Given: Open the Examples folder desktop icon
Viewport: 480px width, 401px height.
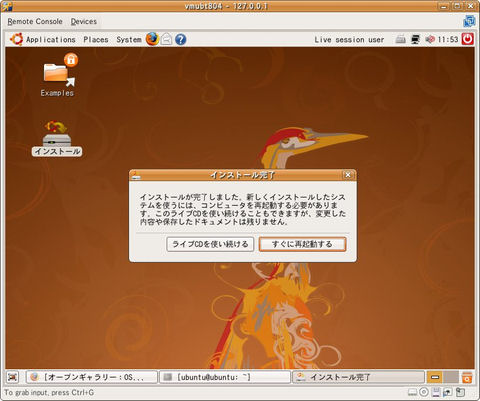Looking at the screenshot, I should tap(57, 75).
